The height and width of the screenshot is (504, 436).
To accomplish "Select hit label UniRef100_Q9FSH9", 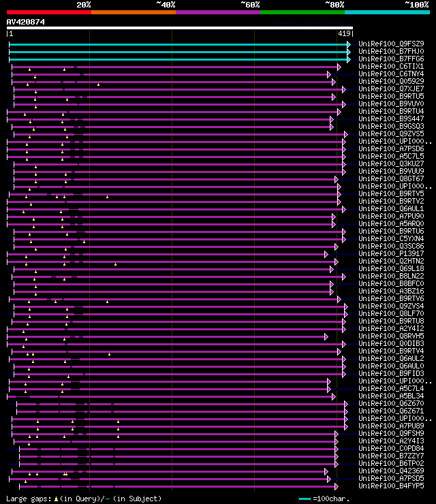I will coord(391,433).
